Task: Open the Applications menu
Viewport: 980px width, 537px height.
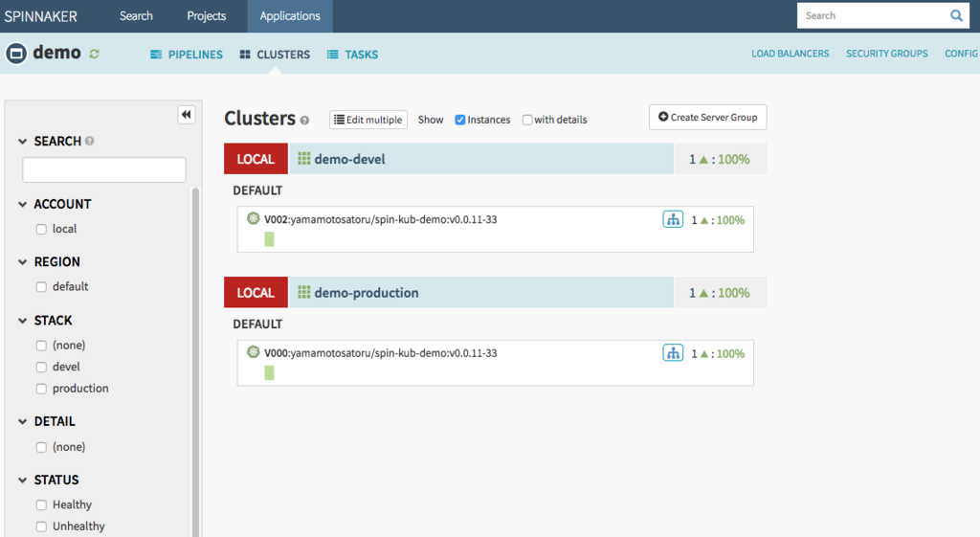Action: pos(290,15)
